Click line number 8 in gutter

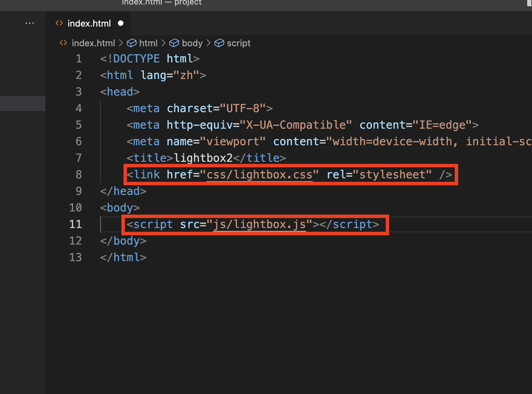[79, 175]
